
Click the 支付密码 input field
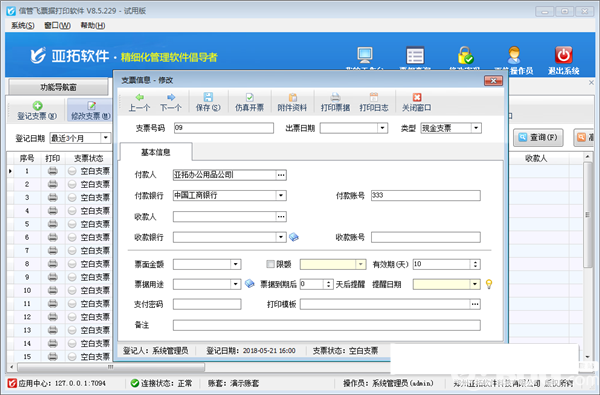click(x=207, y=304)
